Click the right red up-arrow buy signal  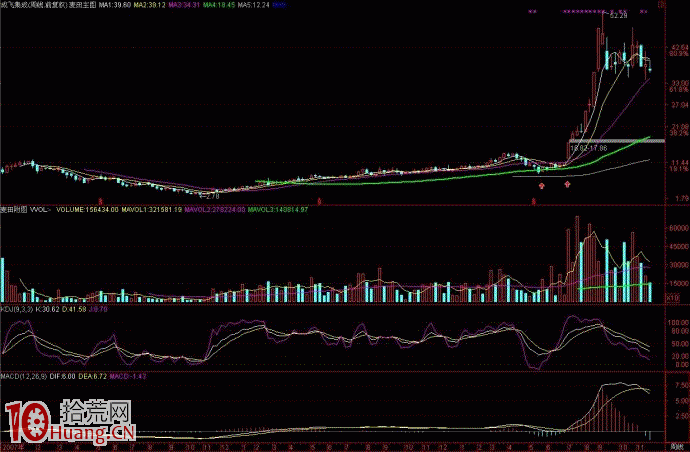[568, 183]
